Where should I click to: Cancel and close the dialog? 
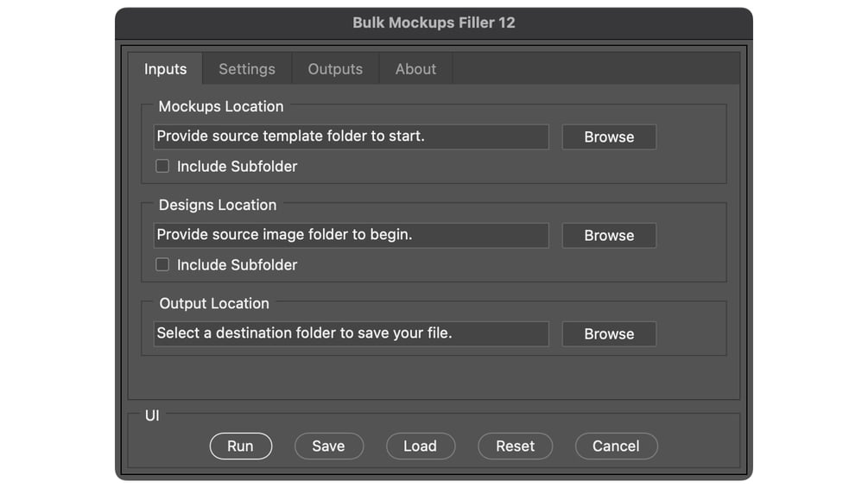coord(616,446)
